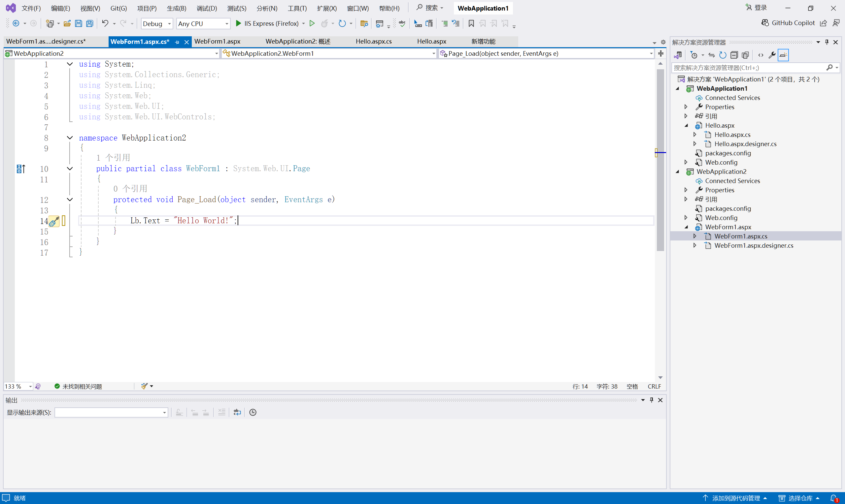Image resolution: width=845 pixels, height=504 pixels.
Task: Toggle pin on the WebForm1.aspx.cs tab
Action: [x=177, y=42]
